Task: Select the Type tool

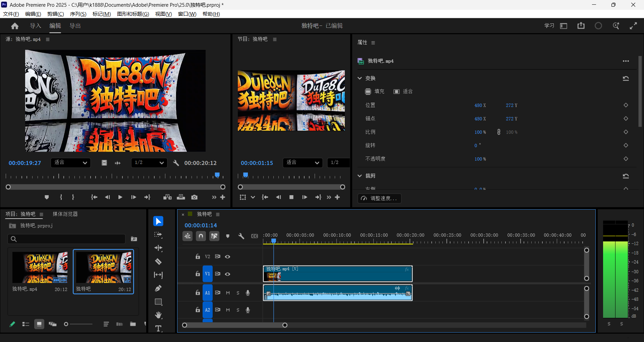Action: pyautogui.click(x=158, y=328)
